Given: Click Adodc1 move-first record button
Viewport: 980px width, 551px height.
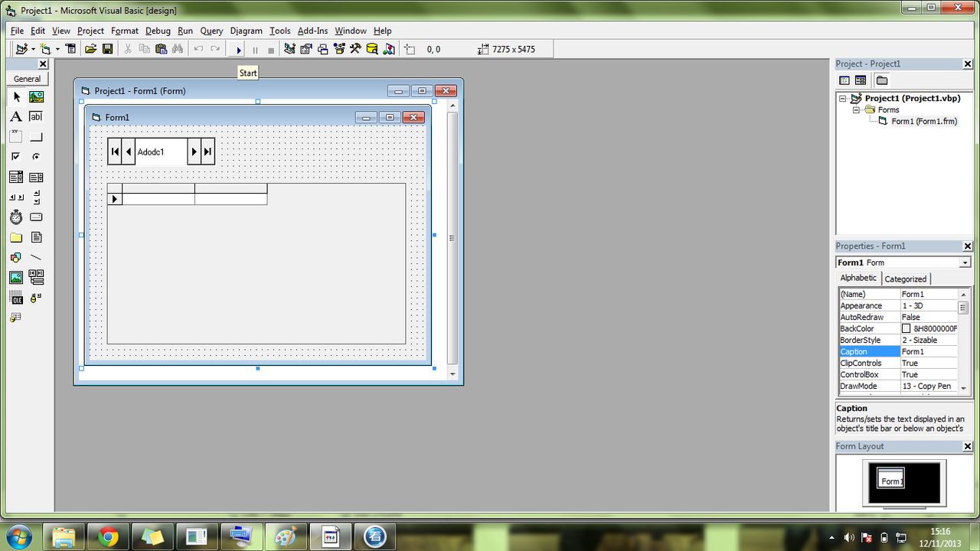Looking at the screenshot, I should pyautogui.click(x=115, y=152).
